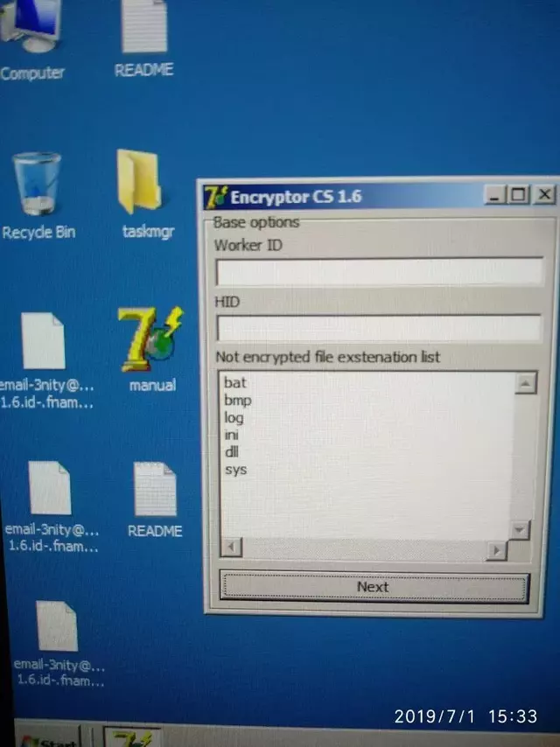
Task: Click the extension list scroll up arrow
Action: [526, 383]
